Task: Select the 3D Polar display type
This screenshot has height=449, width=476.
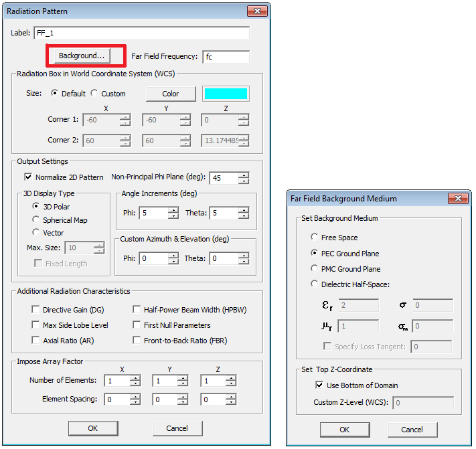Action: pos(36,206)
